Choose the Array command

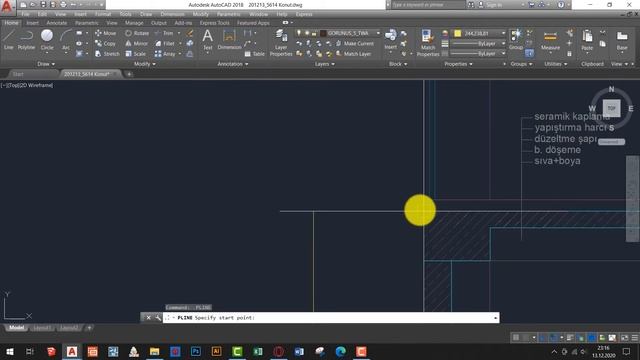(x=165, y=54)
